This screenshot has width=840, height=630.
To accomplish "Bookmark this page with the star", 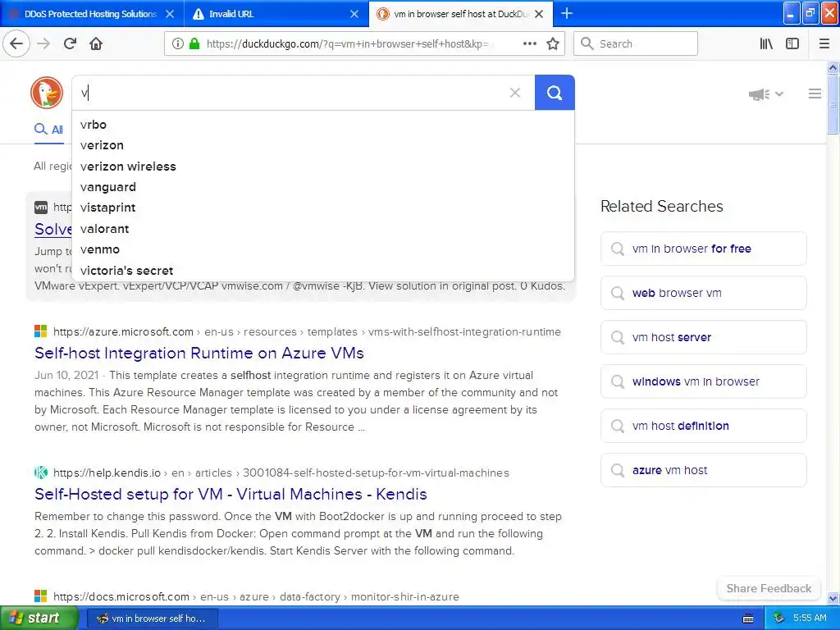I will click(553, 43).
